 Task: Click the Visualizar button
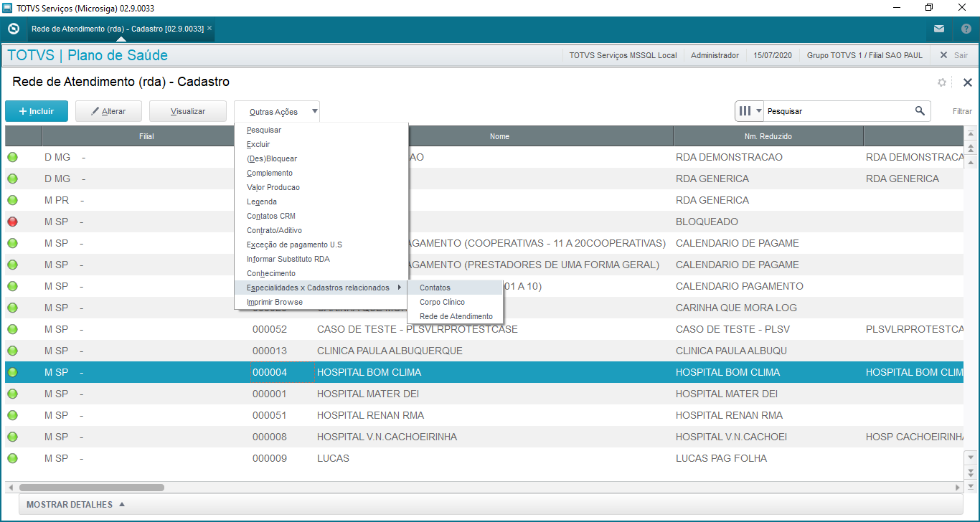coord(188,111)
